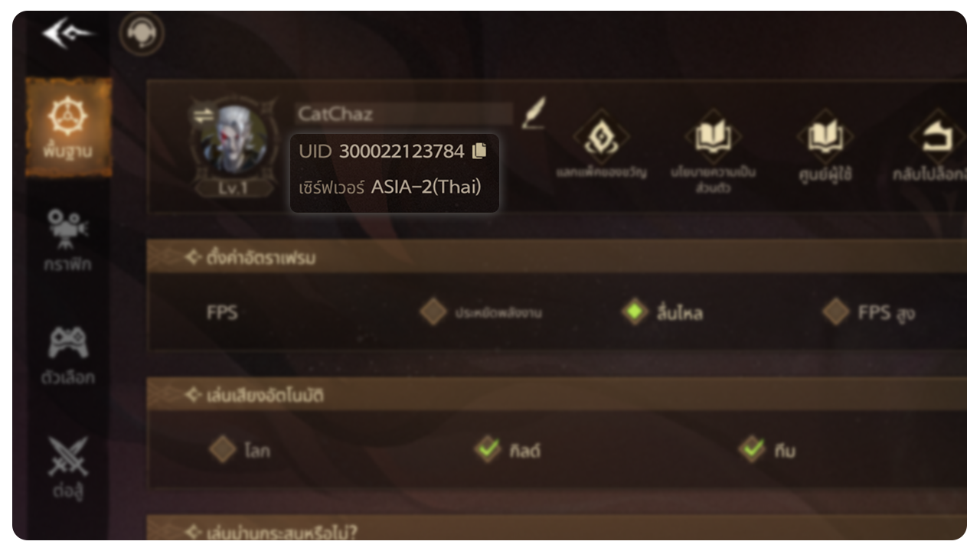Viewport: 980px width, 551px height.
Task: Copy the UID with copy icon
Action: 479,151
